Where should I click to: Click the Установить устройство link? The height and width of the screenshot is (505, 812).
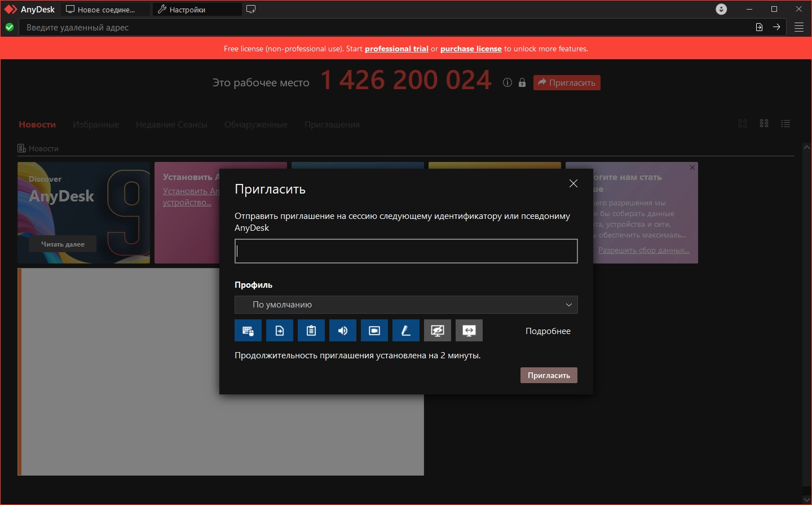(x=191, y=197)
